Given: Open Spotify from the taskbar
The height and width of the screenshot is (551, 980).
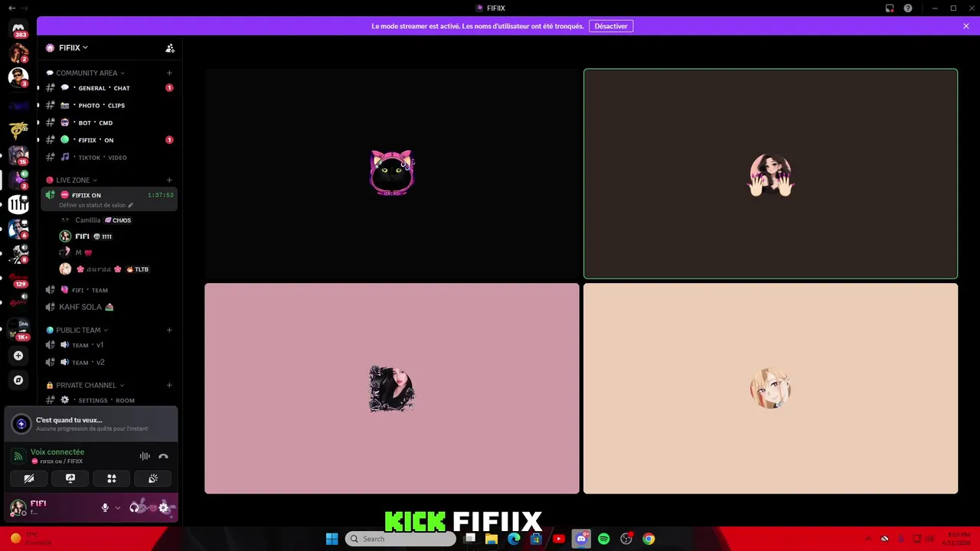Looking at the screenshot, I should 604,539.
